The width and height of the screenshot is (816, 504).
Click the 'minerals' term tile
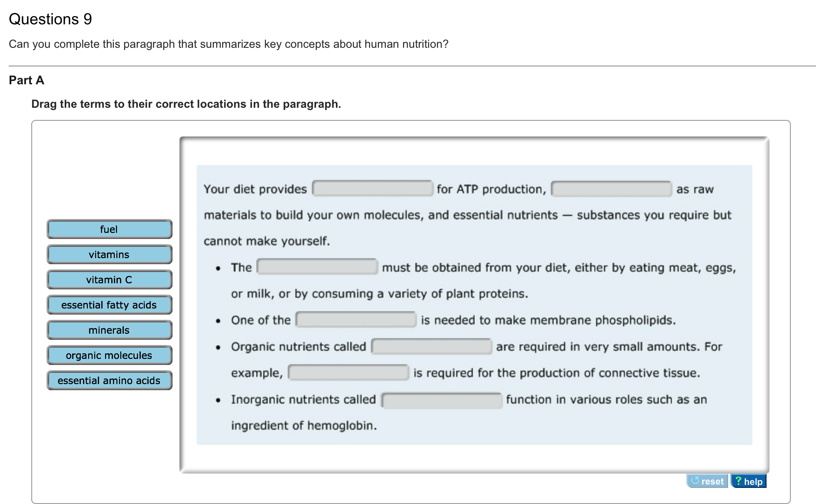tap(109, 330)
